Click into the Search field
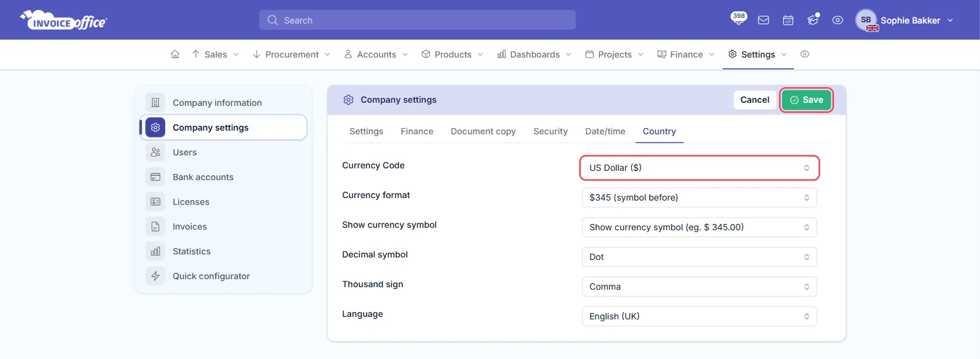 (x=417, y=20)
